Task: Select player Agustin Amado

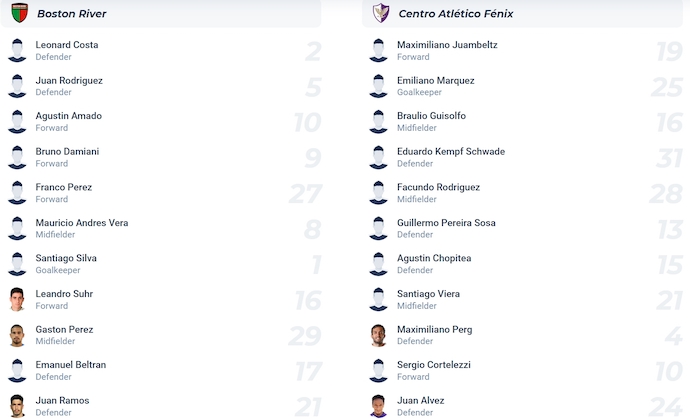Action: pyautogui.click(x=69, y=116)
